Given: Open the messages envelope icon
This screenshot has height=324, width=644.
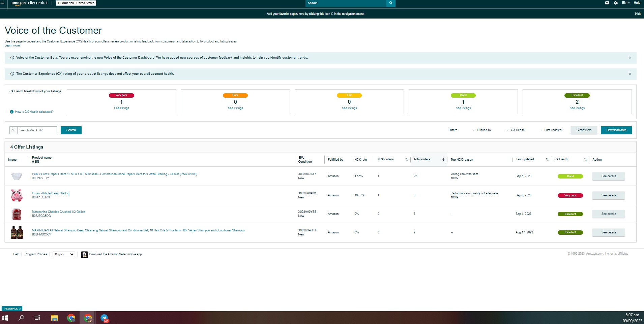Looking at the screenshot, I should coord(607,3).
